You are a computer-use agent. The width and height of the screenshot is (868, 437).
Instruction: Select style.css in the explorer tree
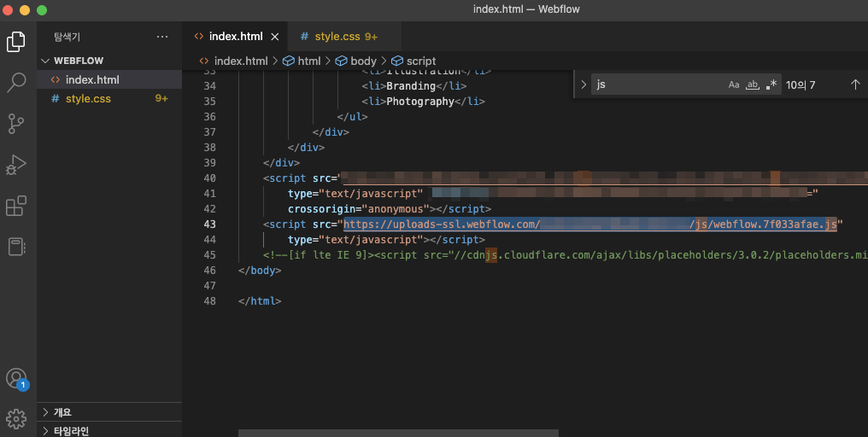[109, 98]
